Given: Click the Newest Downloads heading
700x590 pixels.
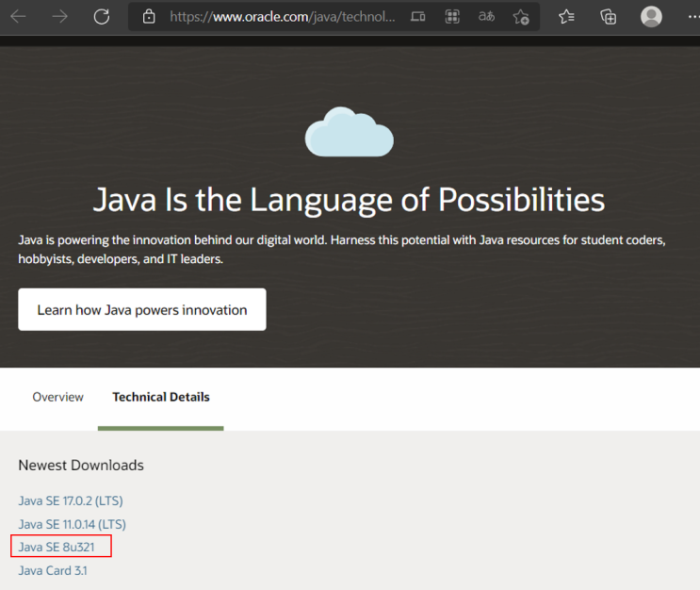Looking at the screenshot, I should tap(81, 466).
